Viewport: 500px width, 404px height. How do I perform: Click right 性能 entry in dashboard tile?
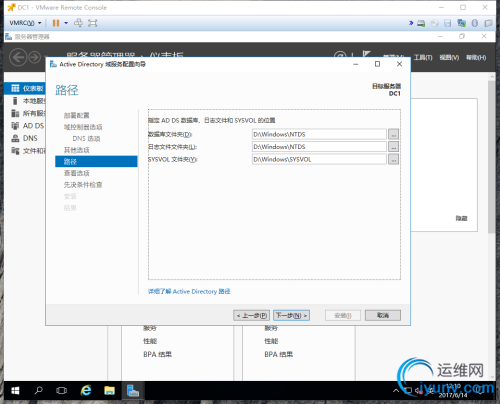[x=271, y=341]
